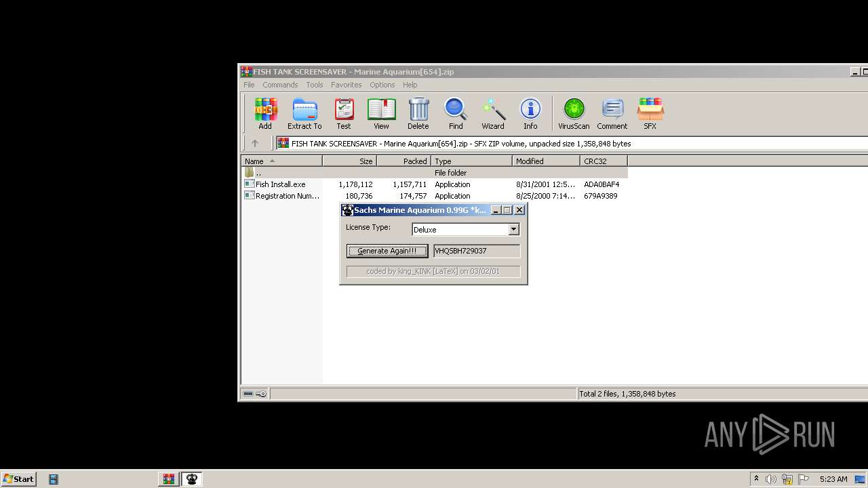Click the keygen window title icon
Image resolution: width=868 pixels, height=488 pixels.
pos(347,210)
